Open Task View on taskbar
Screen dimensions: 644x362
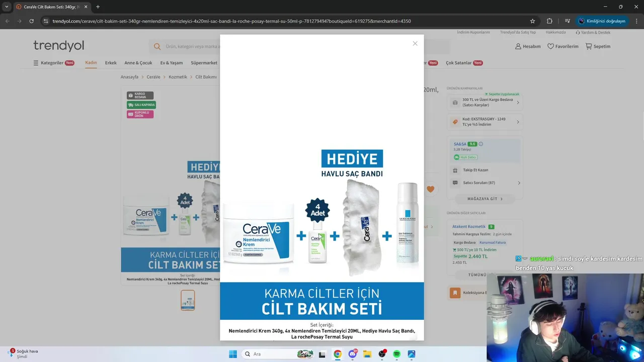tap(322, 354)
